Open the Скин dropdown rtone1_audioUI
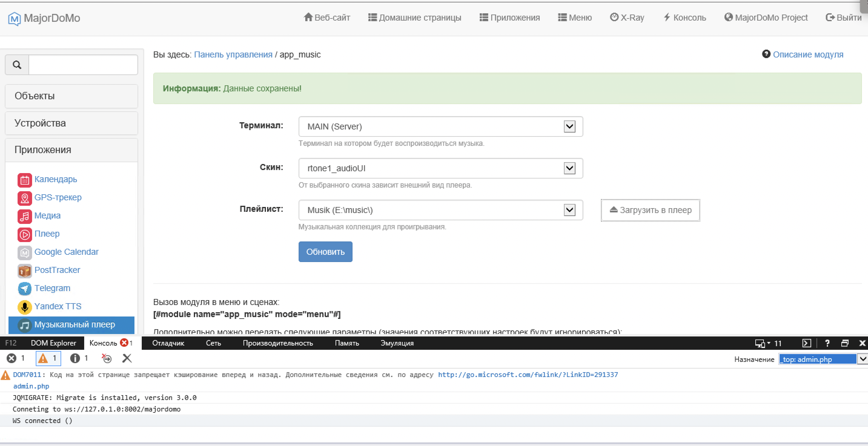The image size is (868, 446). coord(569,168)
